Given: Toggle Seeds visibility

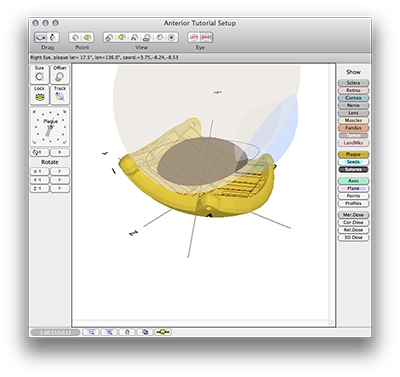Looking at the screenshot, I should [353, 162].
